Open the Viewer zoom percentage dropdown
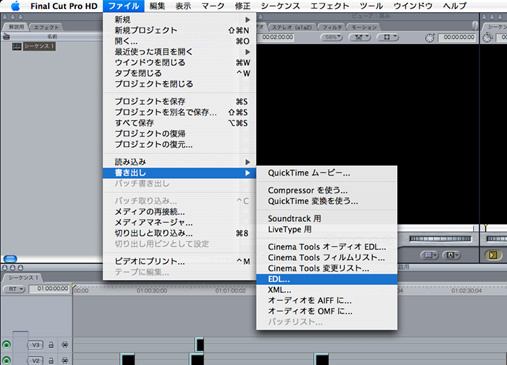 [x=331, y=37]
